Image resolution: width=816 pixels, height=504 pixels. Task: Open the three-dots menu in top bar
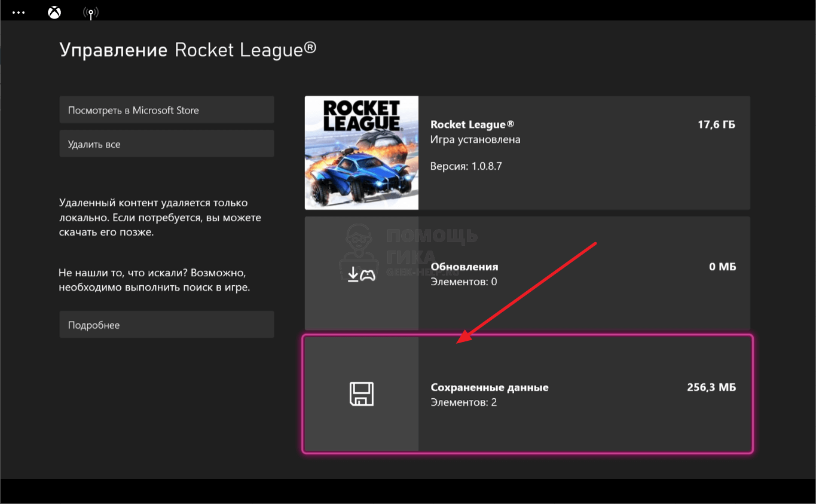[18, 12]
